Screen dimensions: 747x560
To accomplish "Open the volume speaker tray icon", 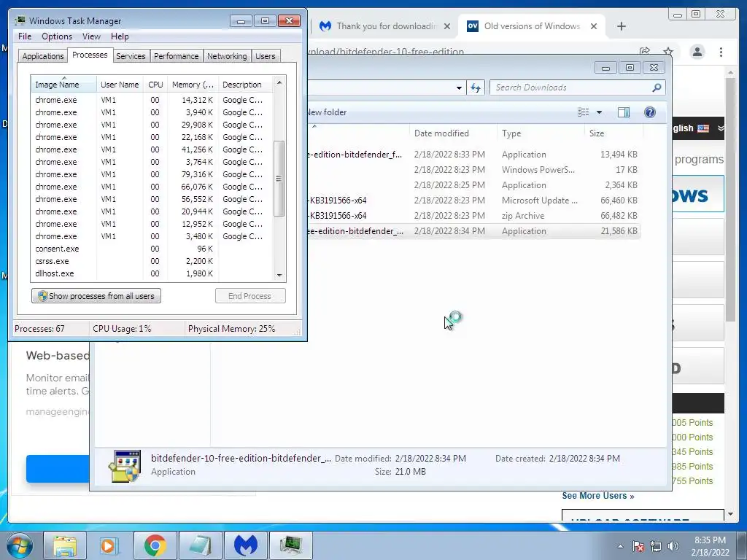I will [673, 546].
